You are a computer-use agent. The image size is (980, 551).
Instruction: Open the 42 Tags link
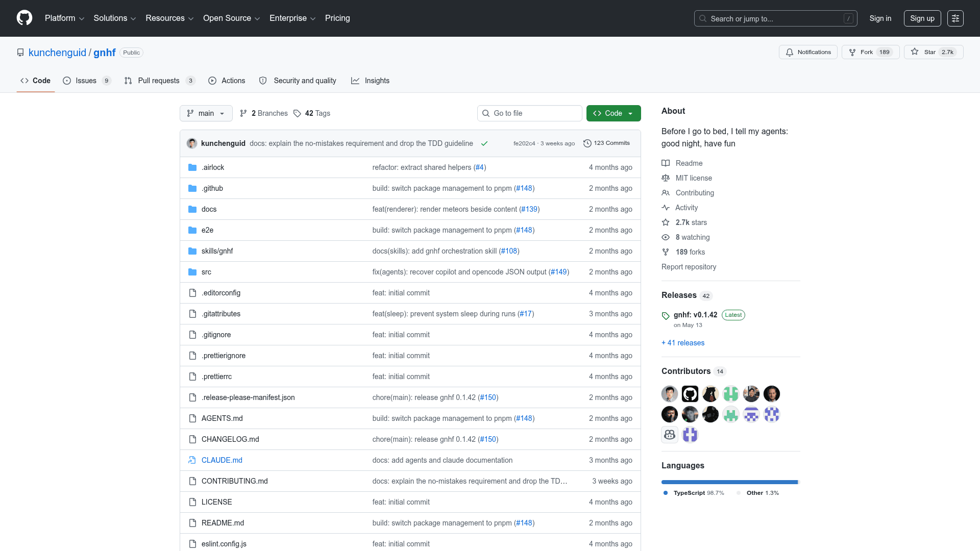(x=312, y=113)
